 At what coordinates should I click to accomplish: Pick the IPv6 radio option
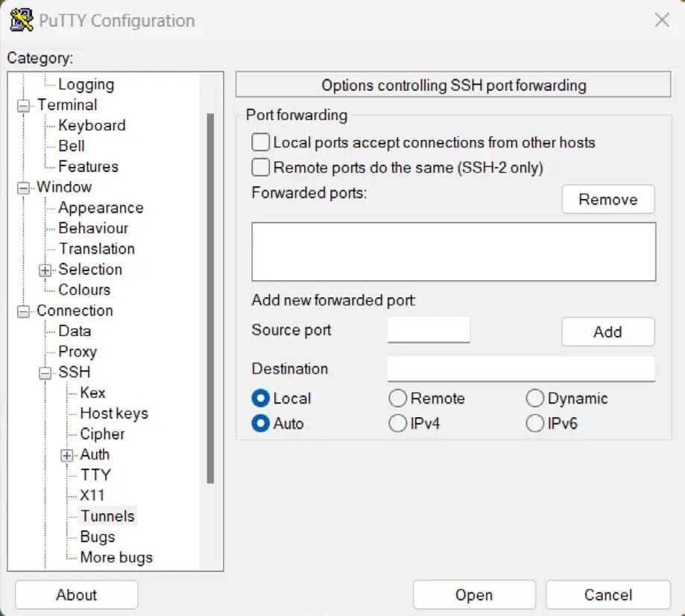[x=534, y=423]
